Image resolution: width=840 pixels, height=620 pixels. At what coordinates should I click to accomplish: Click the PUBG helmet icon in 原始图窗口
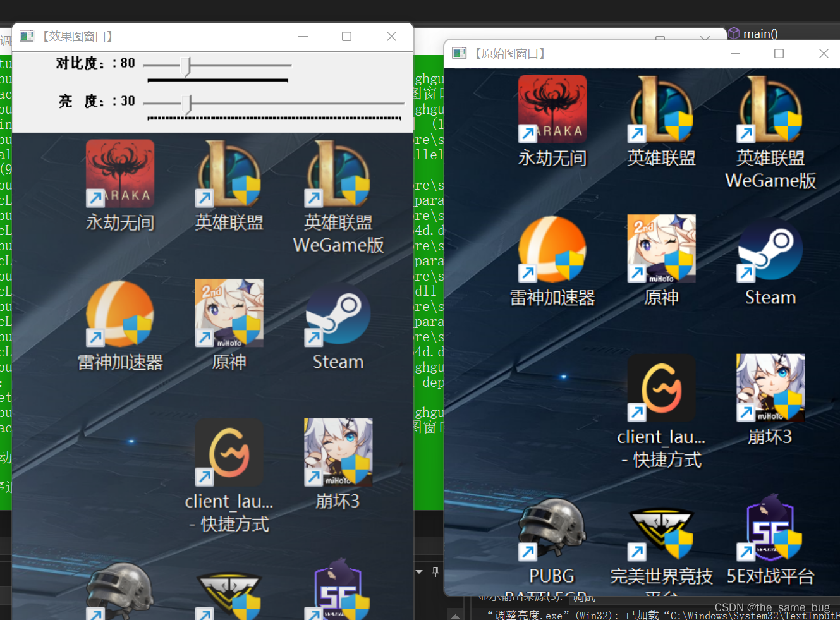(x=552, y=528)
